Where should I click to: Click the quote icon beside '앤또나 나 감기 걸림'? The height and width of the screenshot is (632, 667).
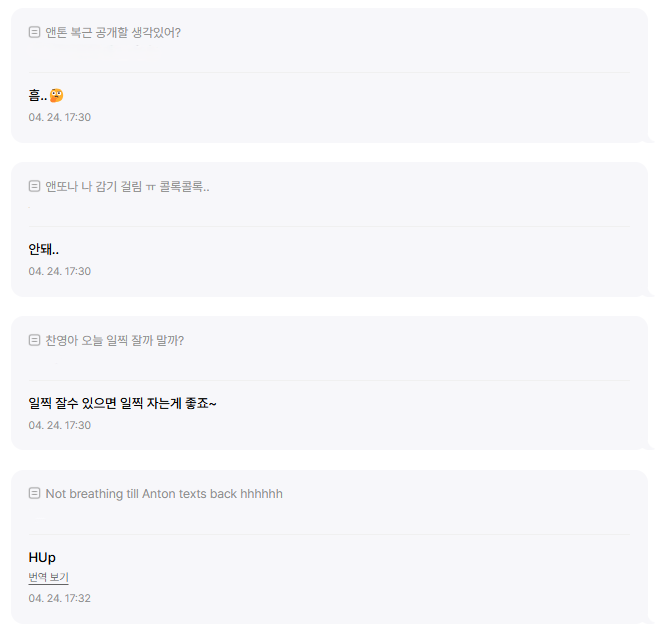[35, 186]
